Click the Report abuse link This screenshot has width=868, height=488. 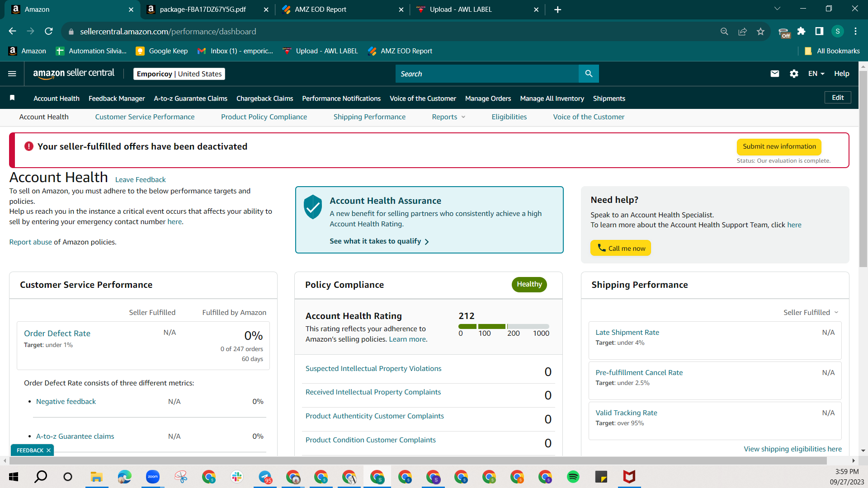[31, 242]
